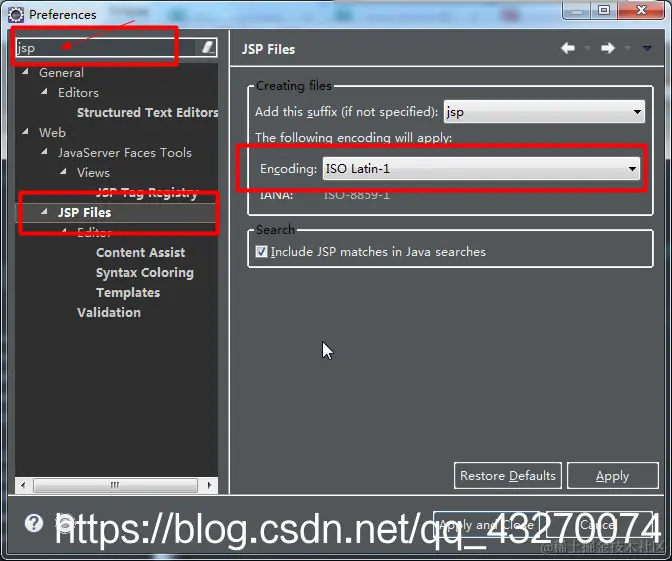The width and height of the screenshot is (672, 561).
Task: Open the Validation preference page
Action: coord(109,312)
